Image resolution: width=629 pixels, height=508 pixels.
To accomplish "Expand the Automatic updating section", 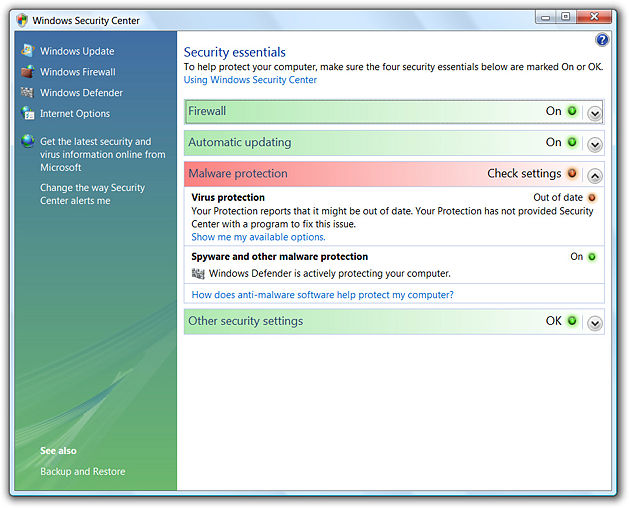I will (x=595, y=144).
